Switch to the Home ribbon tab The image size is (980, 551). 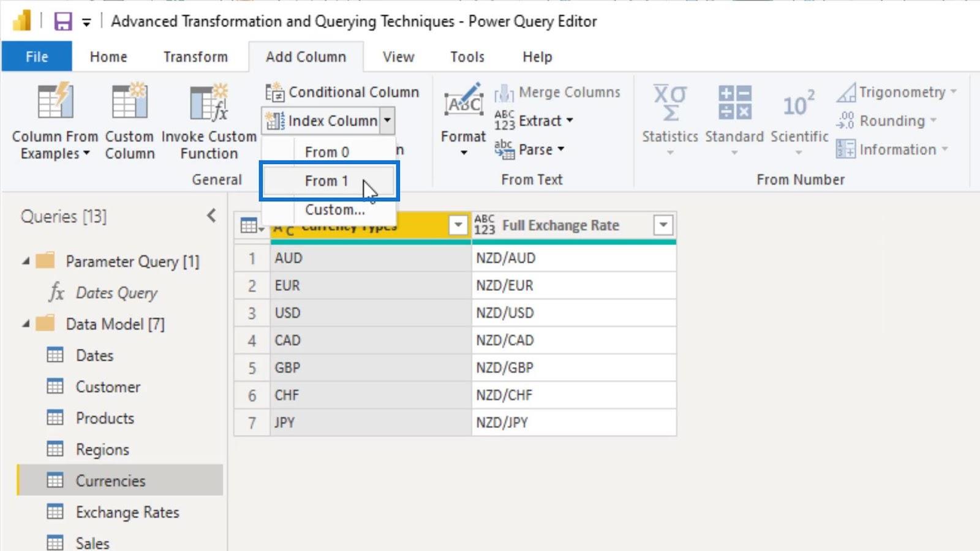click(x=108, y=56)
